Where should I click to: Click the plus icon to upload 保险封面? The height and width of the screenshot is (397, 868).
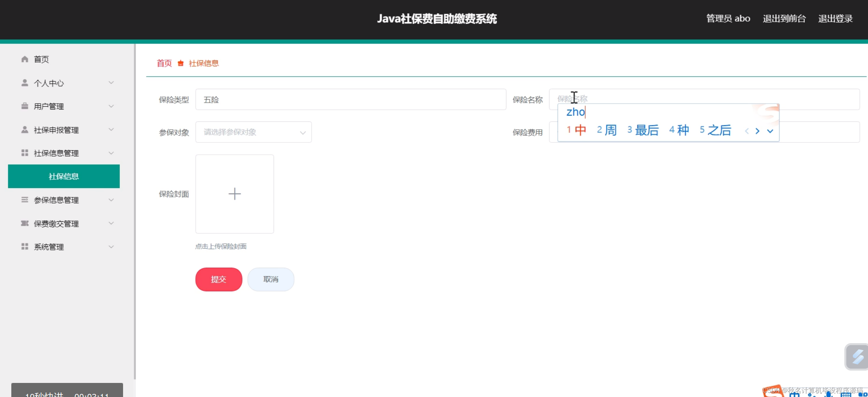234,194
